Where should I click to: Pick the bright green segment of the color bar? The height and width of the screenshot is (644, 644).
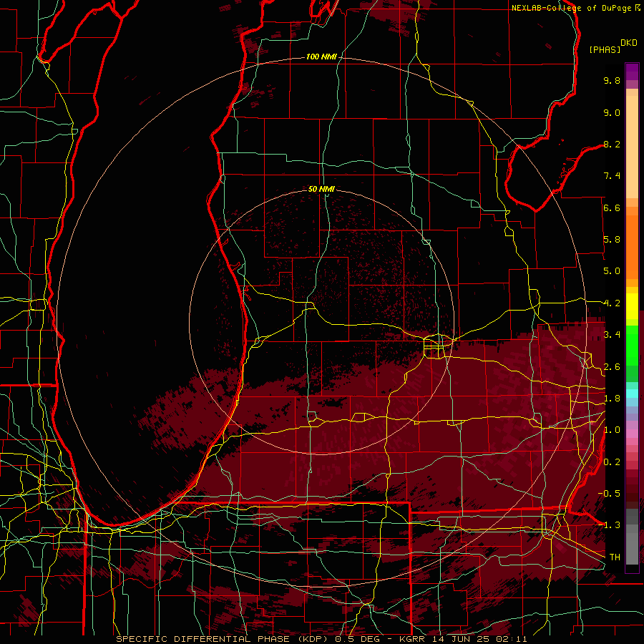tap(632, 347)
